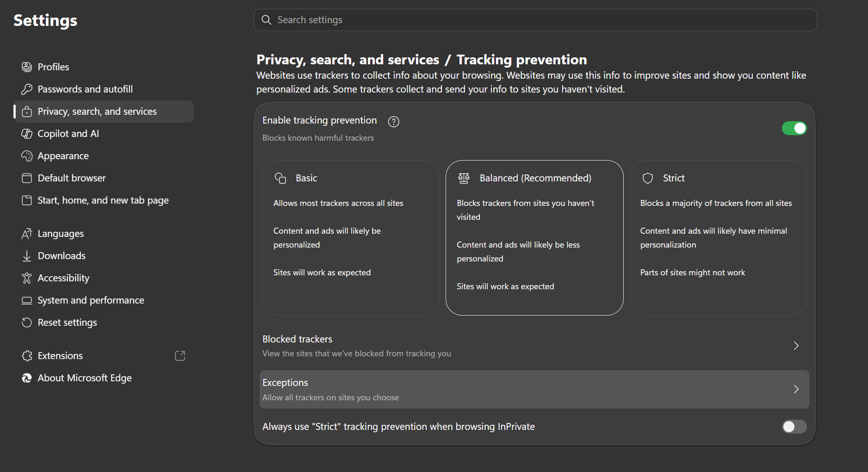Select the Basic tracking prevention card

(x=351, y=238)
